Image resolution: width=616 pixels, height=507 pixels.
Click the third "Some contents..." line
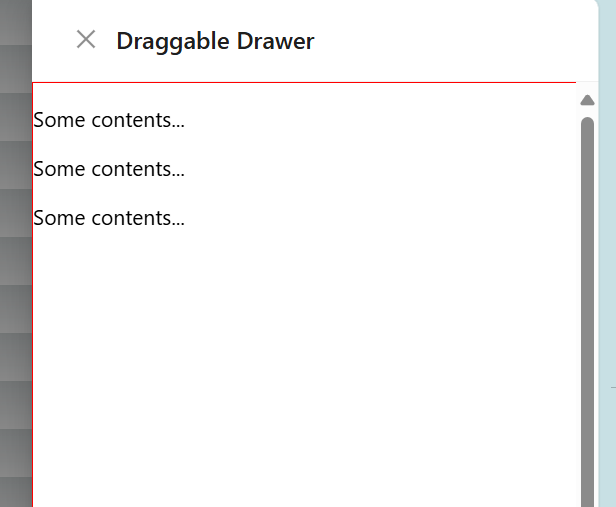coord(109,218)
